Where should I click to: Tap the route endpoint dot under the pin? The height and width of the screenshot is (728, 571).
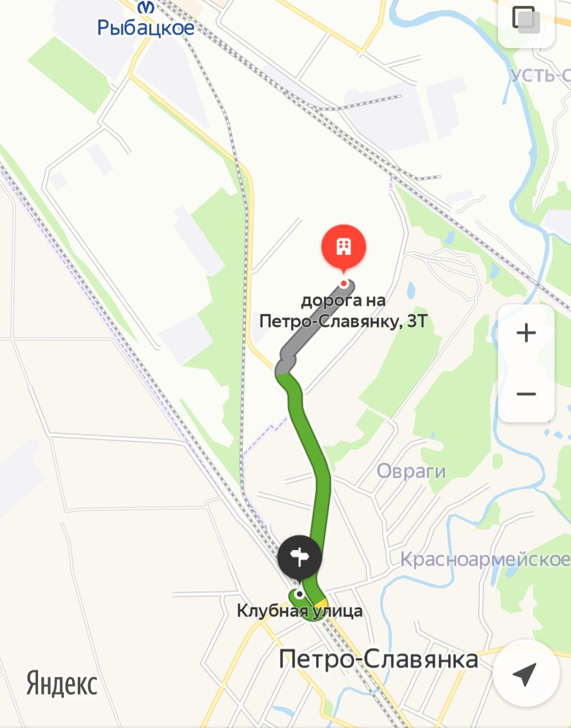344,284
